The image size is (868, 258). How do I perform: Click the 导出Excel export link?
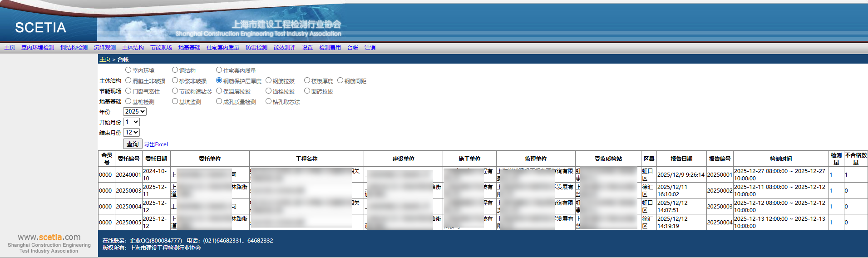(156, 144)
